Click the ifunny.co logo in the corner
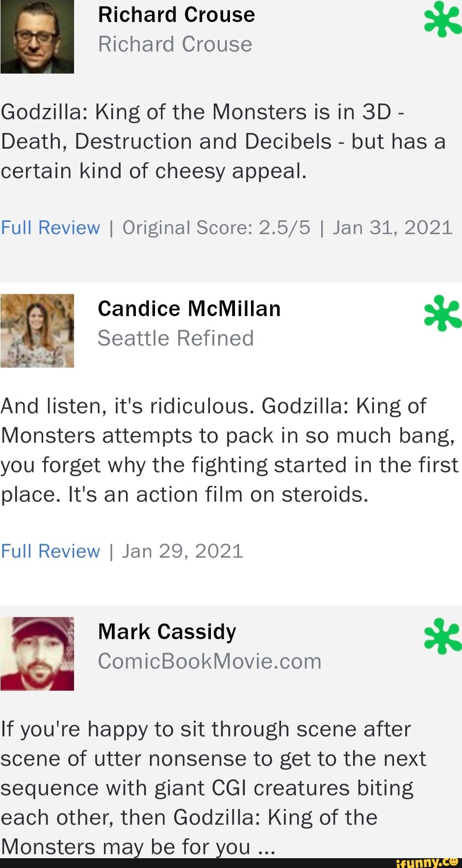This screenshot has height=868, width=462. pyautogui.click(x=426, y=860)
